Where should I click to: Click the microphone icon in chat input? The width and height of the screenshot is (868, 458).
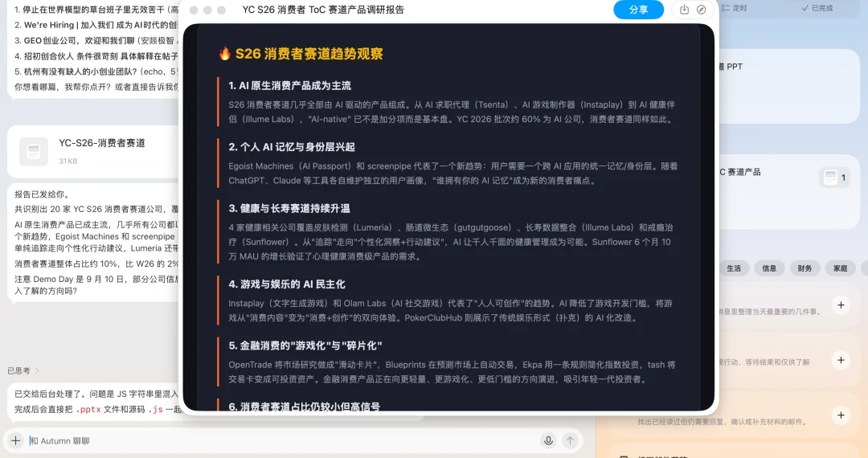(x=548, y=440)
